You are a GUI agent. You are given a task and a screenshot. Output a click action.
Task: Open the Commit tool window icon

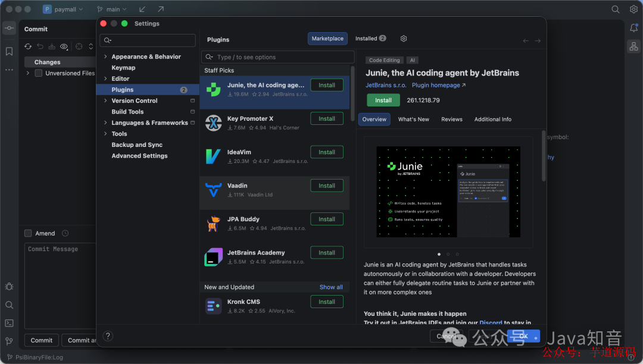click(x=9, y=29)
